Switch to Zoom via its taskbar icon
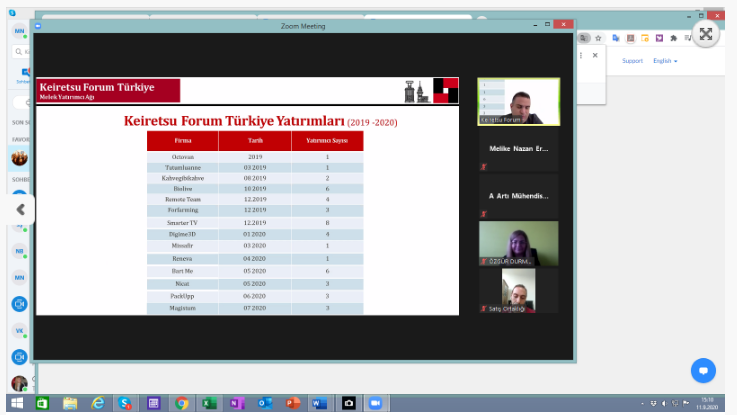 (x=375, y=403)
